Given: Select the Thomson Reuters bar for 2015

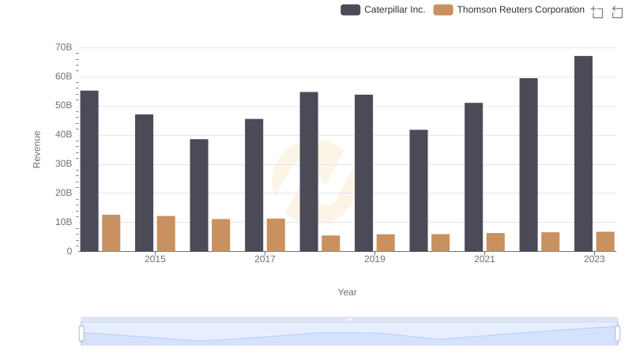Looking at the screenshot, I should [x=166, y=234].
